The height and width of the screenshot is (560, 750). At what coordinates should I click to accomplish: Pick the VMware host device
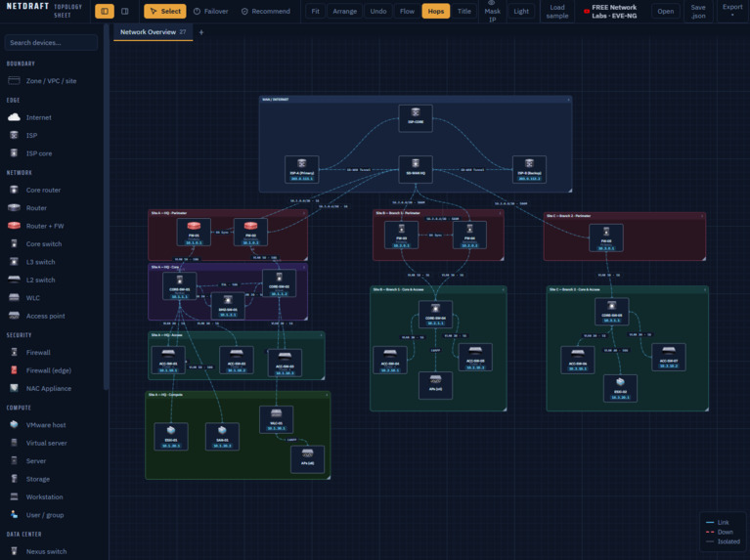point(52,425)
